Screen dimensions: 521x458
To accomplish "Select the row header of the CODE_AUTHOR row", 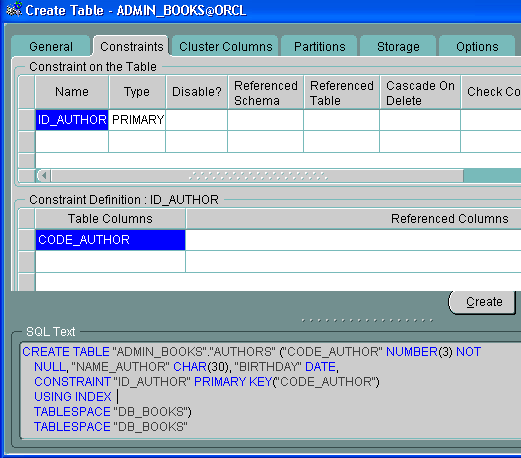I will click(x=27, y=240).
